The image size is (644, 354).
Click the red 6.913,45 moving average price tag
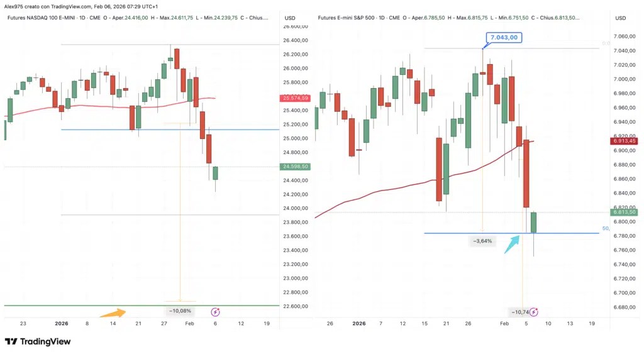click(x=625, y=141)
